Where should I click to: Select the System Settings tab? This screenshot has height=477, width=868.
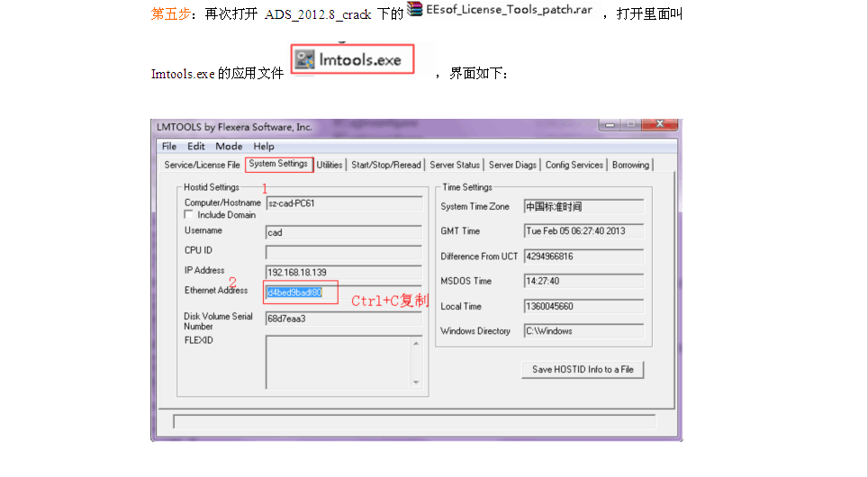(278, 164)
